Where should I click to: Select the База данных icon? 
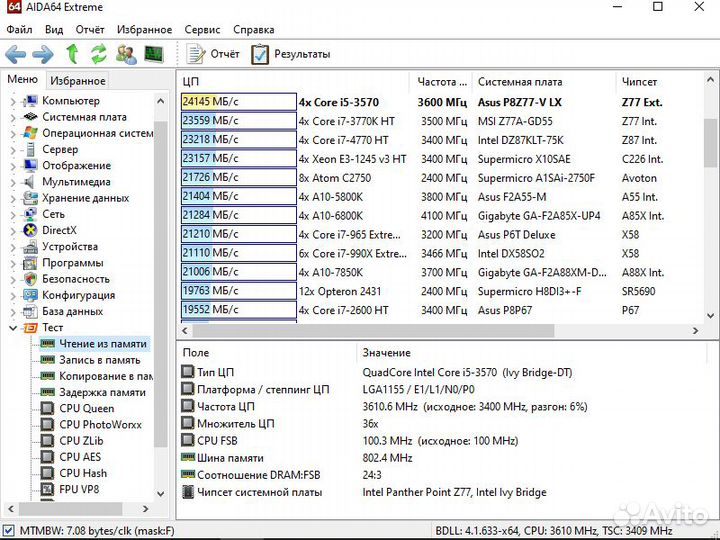[x=30, y=311]
